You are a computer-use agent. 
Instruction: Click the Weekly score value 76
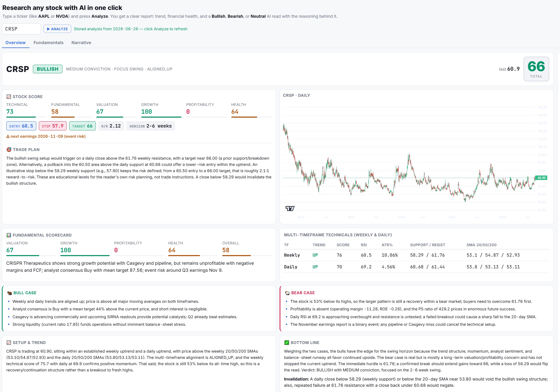pyautogui.click(x=339, y=255)
